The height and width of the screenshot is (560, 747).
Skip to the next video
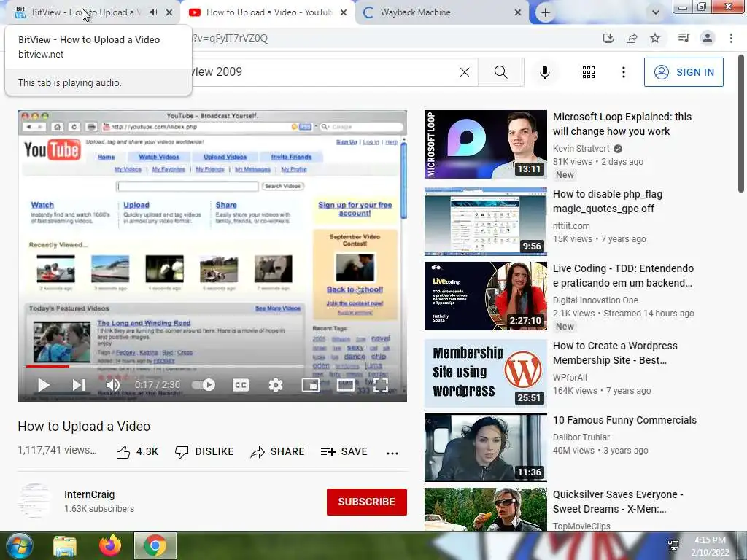pos(79,385)
